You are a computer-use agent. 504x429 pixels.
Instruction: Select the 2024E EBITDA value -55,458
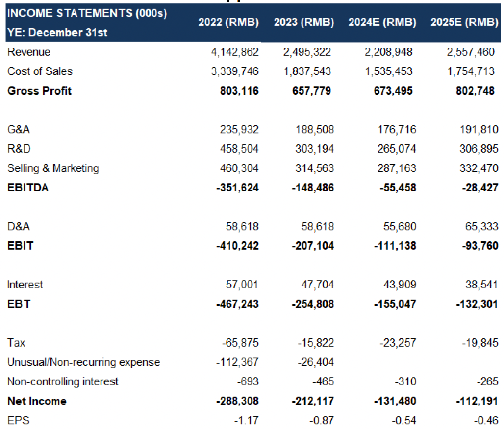(398, 188)
